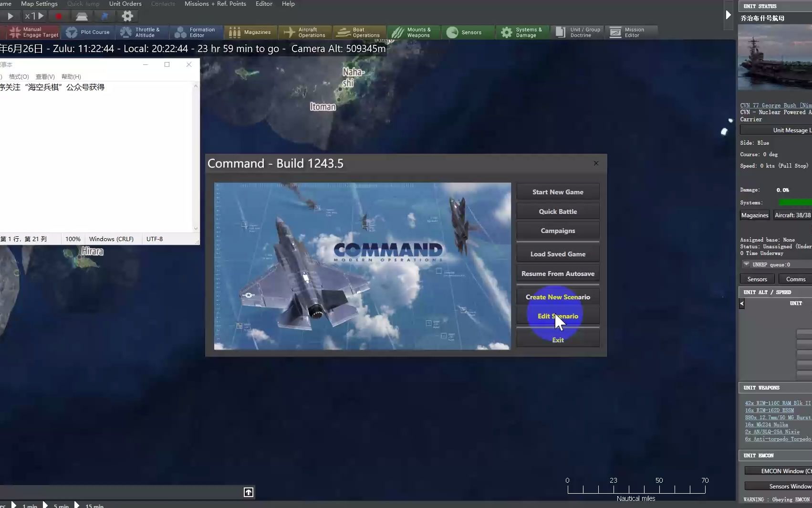Open the Editor menu
The height and width of the screenshot is (508, 812).
click(264, 4)
